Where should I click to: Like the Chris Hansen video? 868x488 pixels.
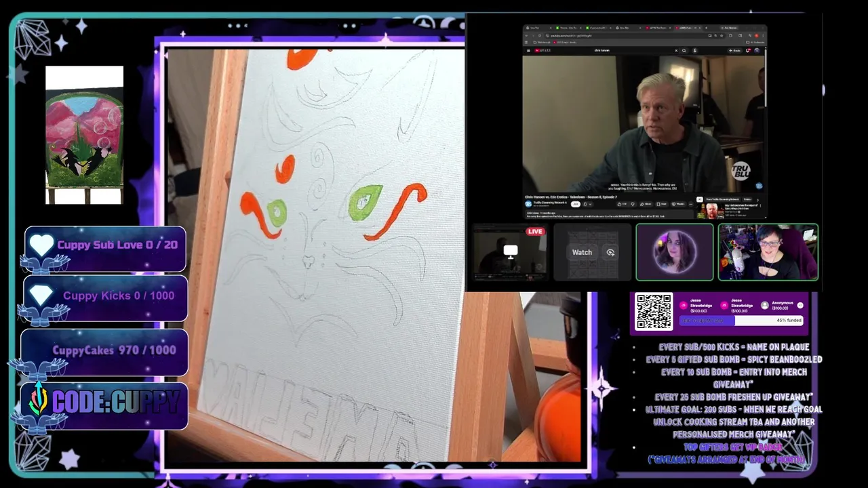[622, 204]
